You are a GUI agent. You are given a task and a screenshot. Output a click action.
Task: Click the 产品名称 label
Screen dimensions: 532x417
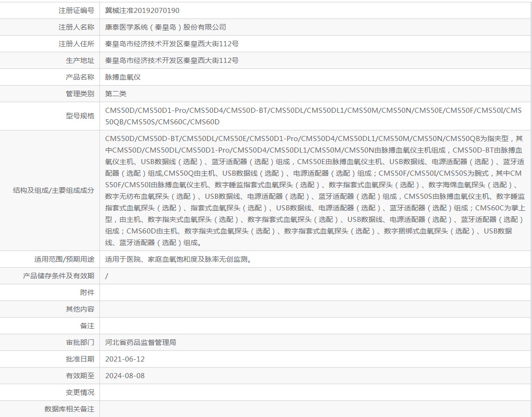coord(80,77)
